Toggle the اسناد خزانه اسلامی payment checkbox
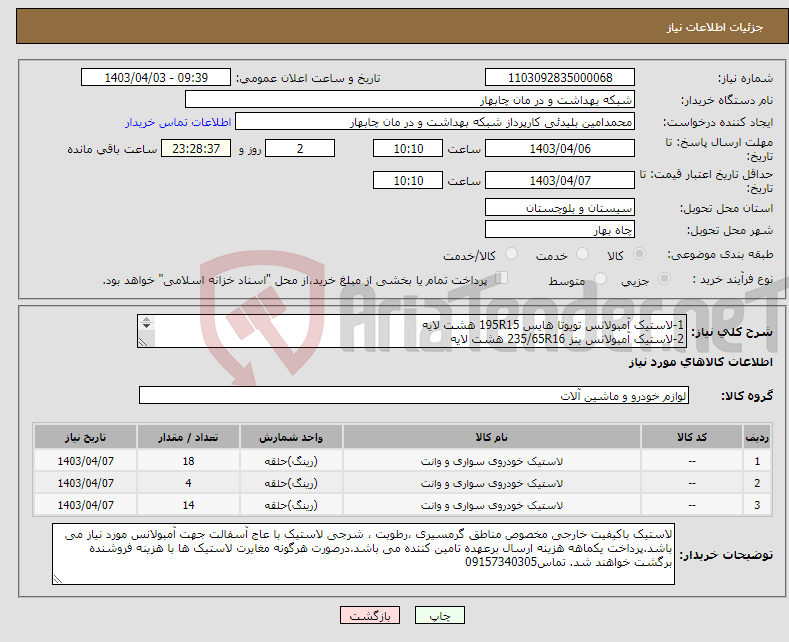 point(502,277)
